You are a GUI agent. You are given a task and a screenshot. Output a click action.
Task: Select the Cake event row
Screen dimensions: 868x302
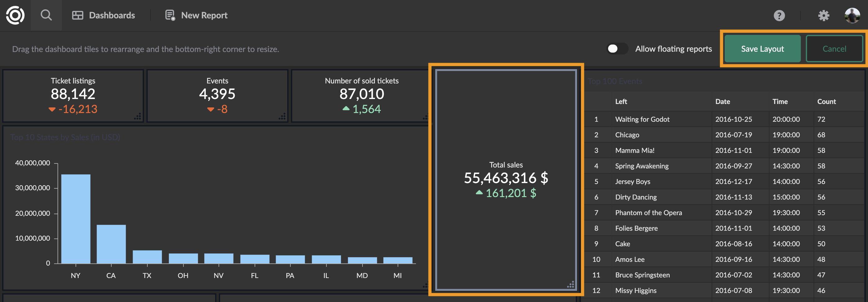pos(724,244)
